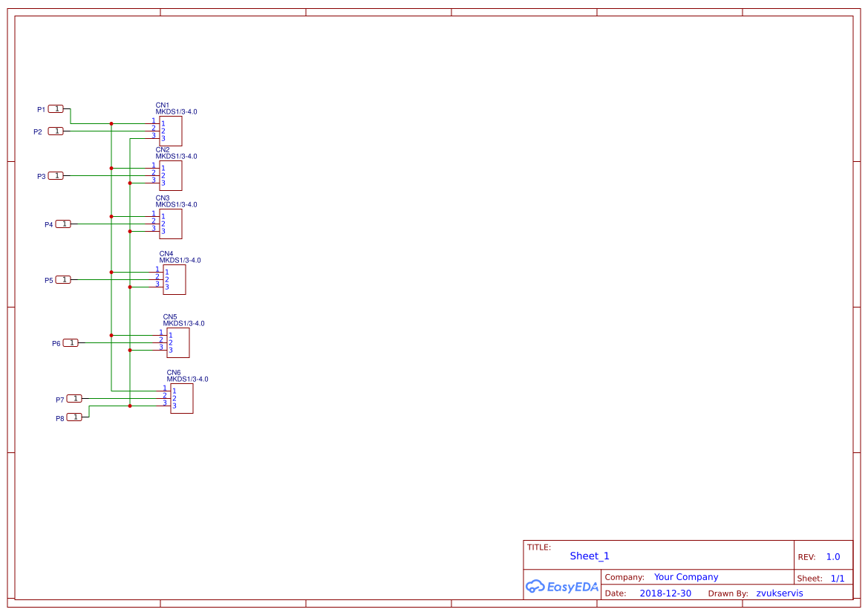Select "MKDS1/3-4.0" value text under CN5
Viewport: 868px width, 615px height.
coord(184,324)
